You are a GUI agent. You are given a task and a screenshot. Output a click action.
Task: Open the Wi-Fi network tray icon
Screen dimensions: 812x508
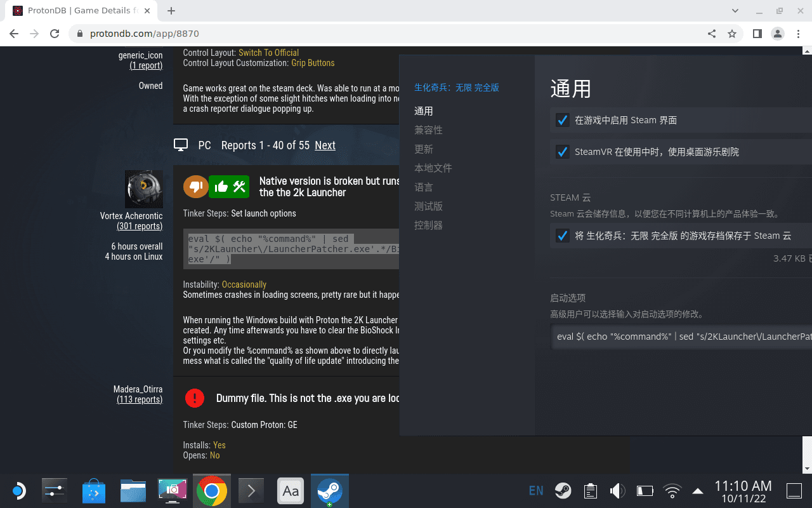[x=672, y=490]
